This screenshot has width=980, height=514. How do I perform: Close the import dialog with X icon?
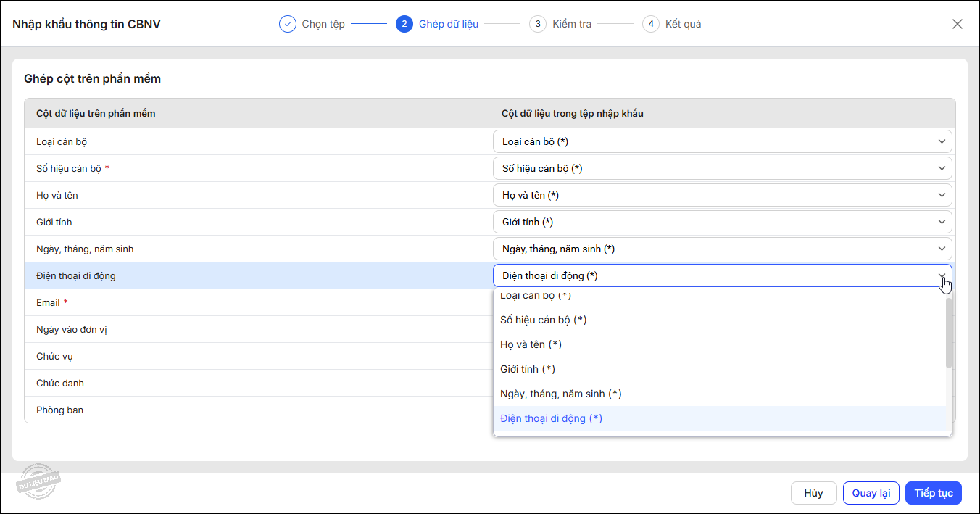click(x=957, y=24)
